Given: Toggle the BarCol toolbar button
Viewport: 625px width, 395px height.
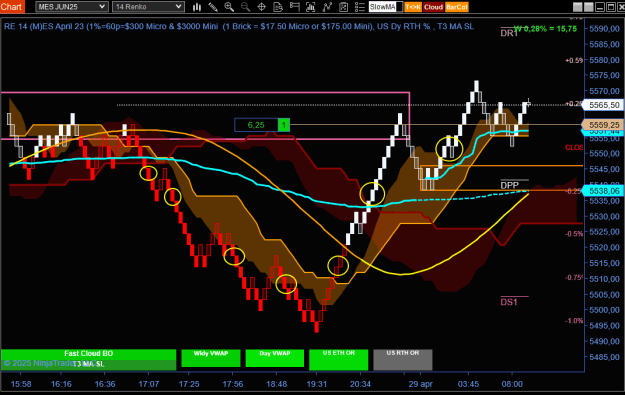Looking at the screenshot, I should point(456,7).
